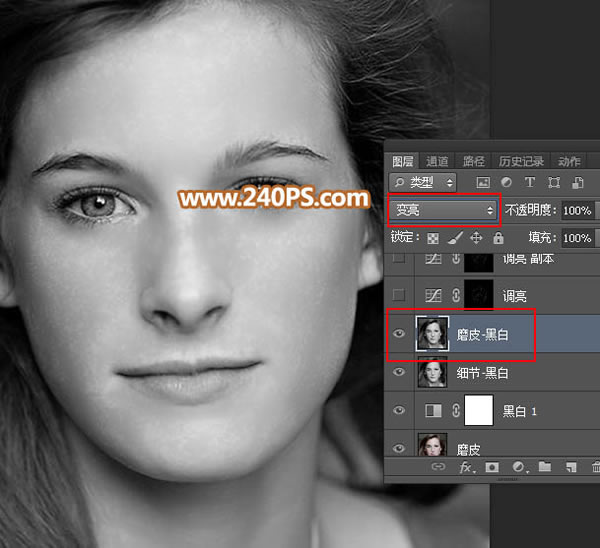The height and width of the screenshot is (548, 600).
Task: Select the 黑白 1 white mask thumbnail
Action: [x=479, y=410]
